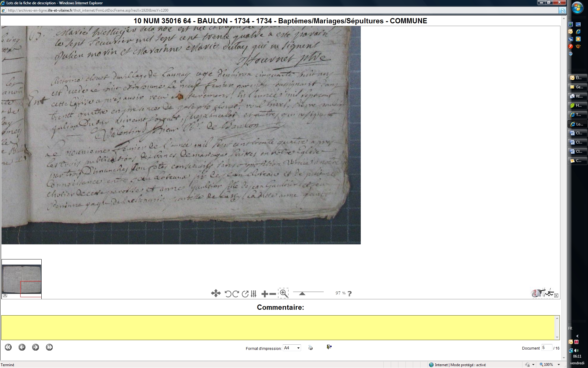Zoom out using the minus icon
Image resolution: width=588 pixels, height=368 pixels.
pyautogui.click(x=273, y=294)
